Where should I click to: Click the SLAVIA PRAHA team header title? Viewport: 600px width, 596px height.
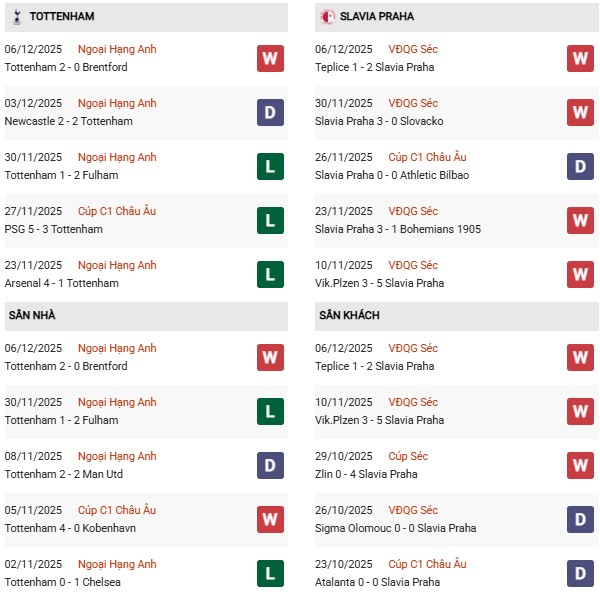[377, 17]
